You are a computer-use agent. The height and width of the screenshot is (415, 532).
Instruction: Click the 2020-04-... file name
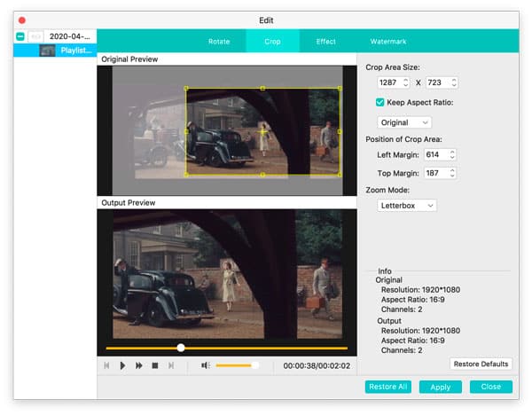point(69,36)
